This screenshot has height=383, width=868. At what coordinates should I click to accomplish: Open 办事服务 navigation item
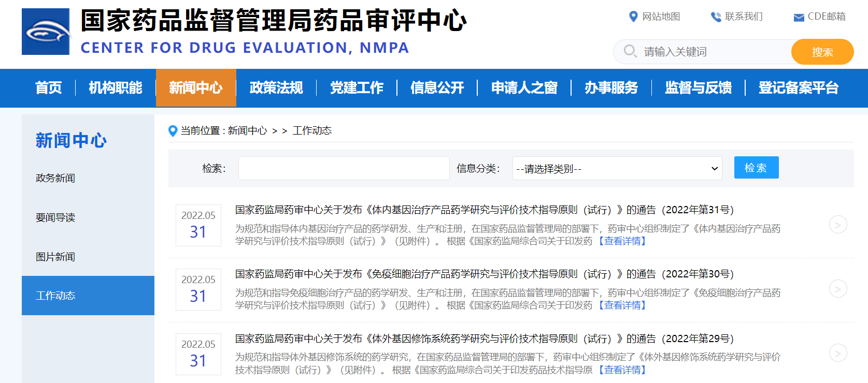pyautogui.click(x=611, y=88)
